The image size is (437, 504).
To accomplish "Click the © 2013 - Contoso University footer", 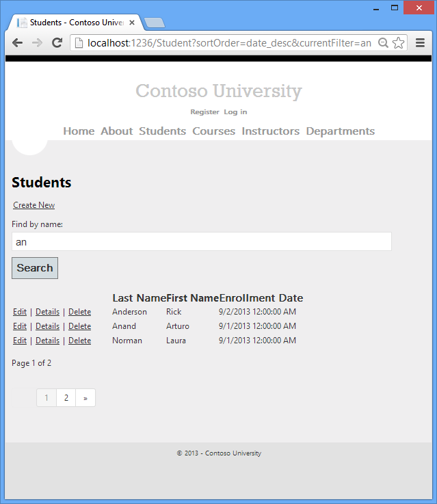I will point(219,453).
